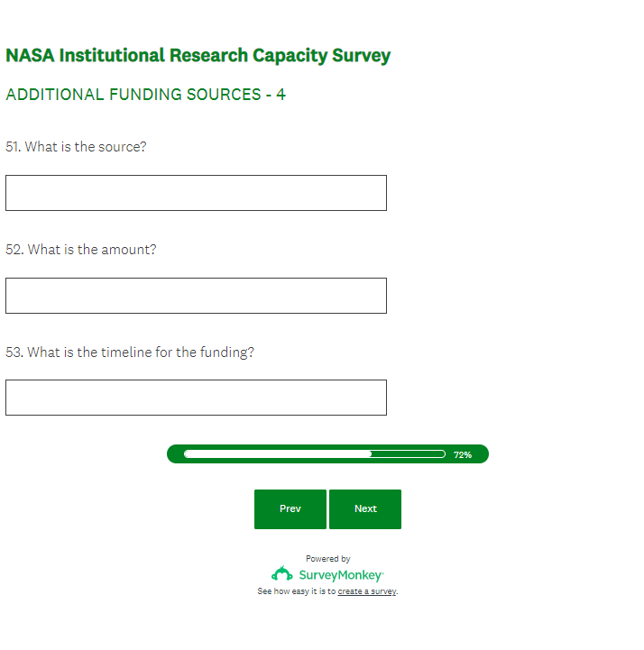This screenshot has width=644, height=650.
Task: Click the word 'Survey' in the title
Action: (361, 56)
